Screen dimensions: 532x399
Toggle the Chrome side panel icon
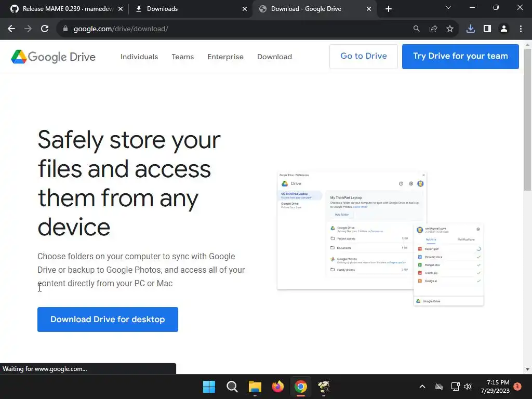pos(487,29)
